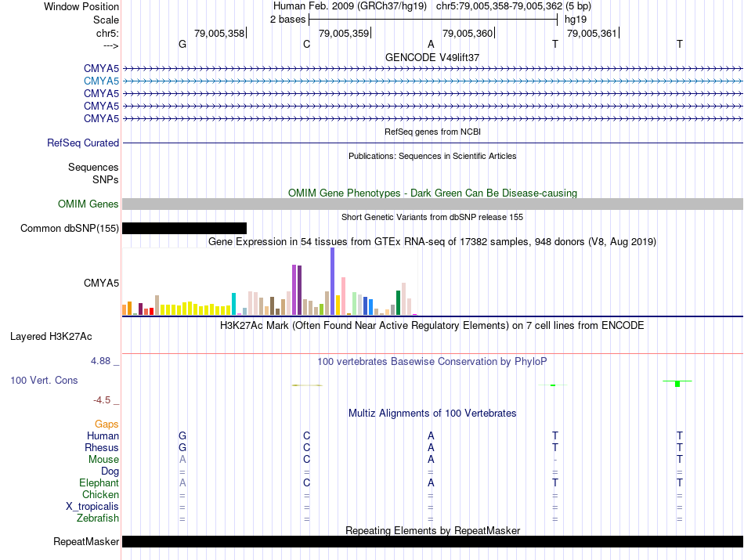744x560 pixels.
Task: Click the green GTEx expression bar
Action: click(398, 303)
